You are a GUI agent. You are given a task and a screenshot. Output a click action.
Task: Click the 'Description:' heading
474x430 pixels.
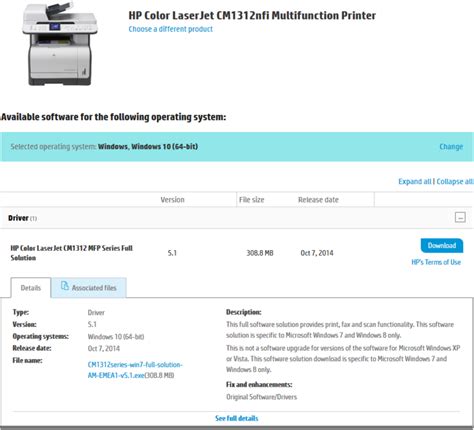tap(244, 312)
